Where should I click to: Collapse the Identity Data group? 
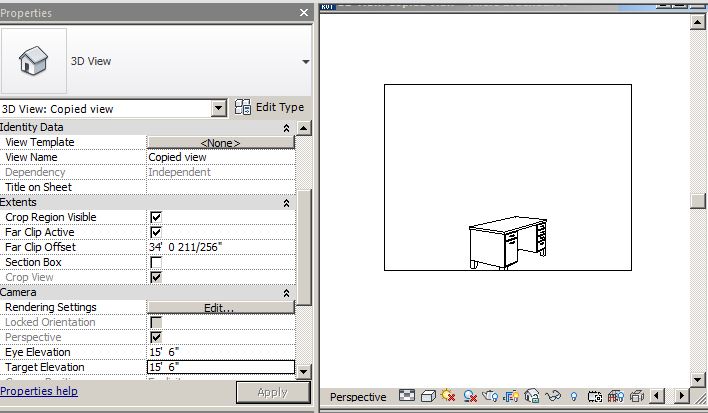point(286,128)
